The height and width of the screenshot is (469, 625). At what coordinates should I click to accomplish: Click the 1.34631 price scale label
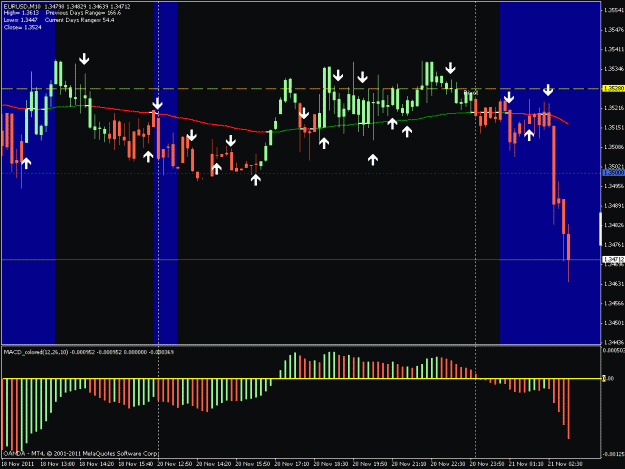614,284
